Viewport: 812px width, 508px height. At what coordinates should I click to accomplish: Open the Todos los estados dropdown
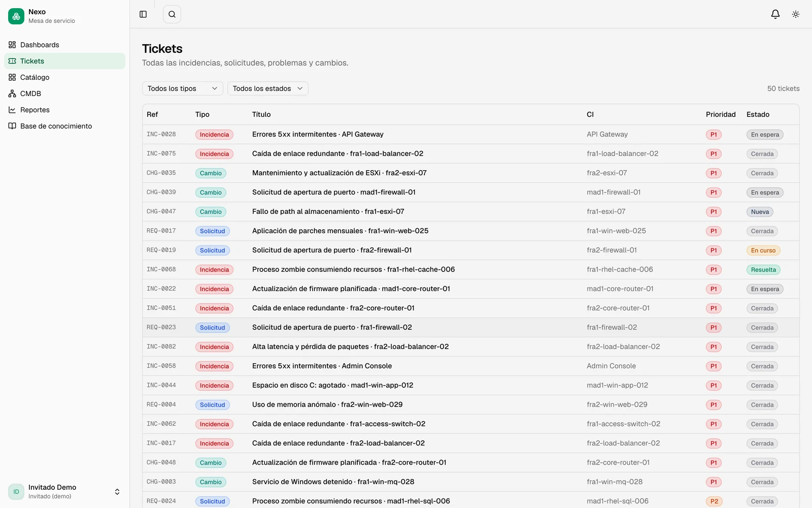[x=268, y=88]
